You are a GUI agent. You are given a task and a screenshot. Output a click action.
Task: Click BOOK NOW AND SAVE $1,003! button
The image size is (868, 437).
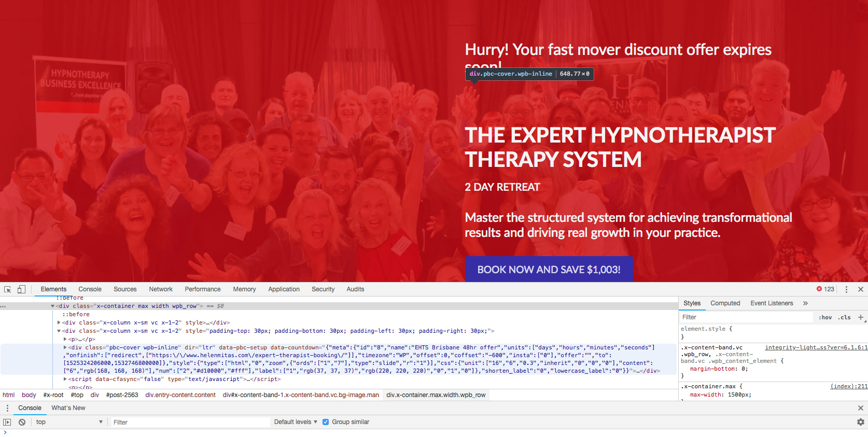549,270
